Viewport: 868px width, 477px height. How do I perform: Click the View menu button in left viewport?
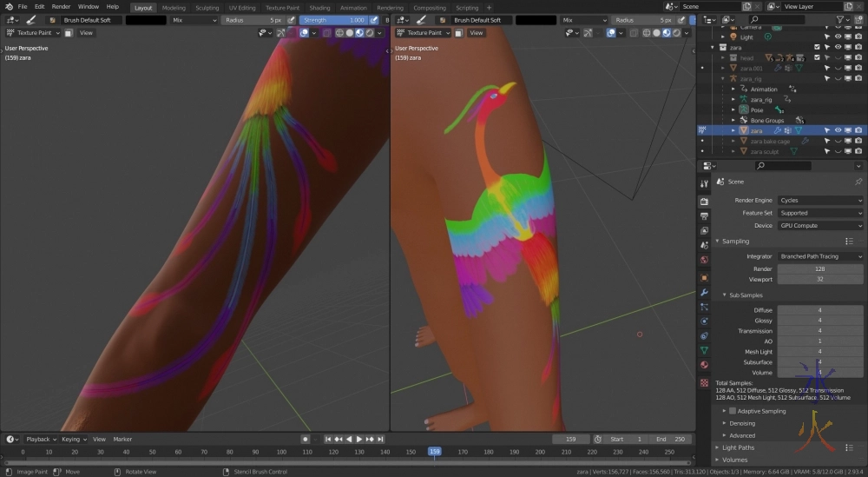[86, 33]
